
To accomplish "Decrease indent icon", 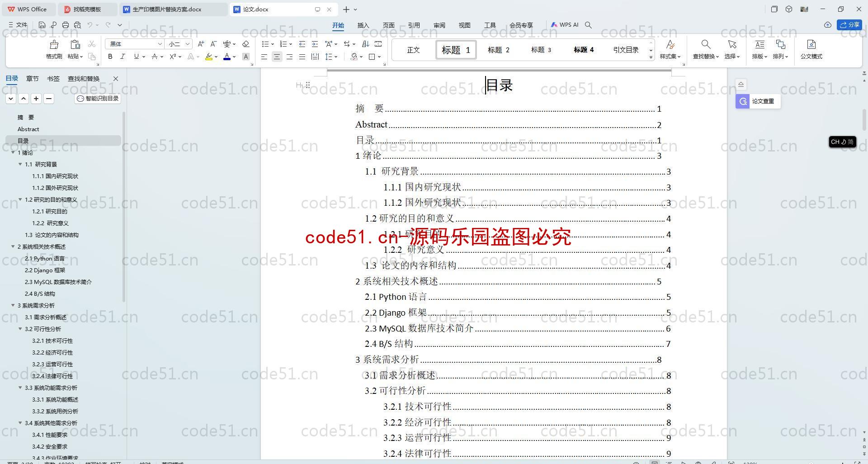I will pos(302,44).
